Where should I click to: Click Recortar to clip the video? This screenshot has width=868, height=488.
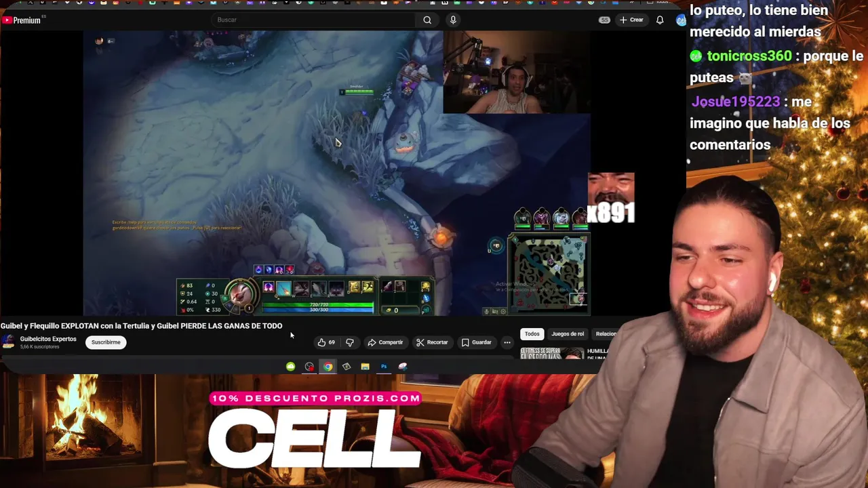432,342
